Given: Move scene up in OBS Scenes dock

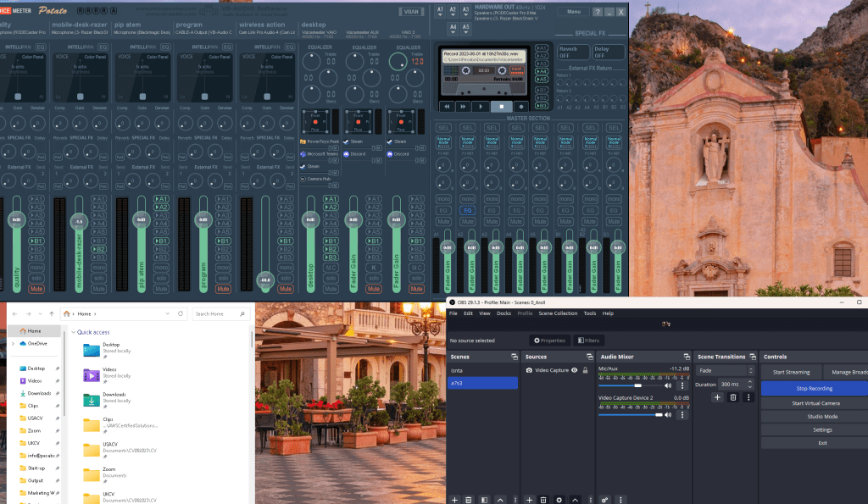Looking at the screenshot, I should tap(500, 500).
